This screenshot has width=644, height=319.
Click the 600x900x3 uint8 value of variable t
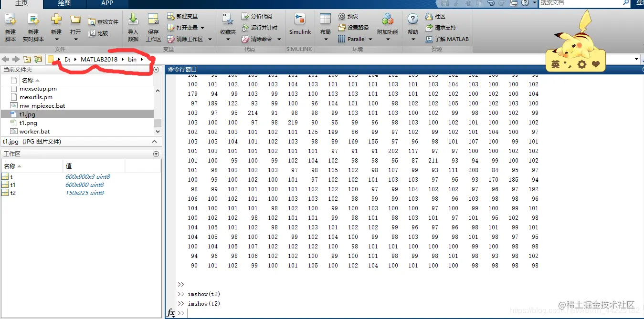(88, 177)
